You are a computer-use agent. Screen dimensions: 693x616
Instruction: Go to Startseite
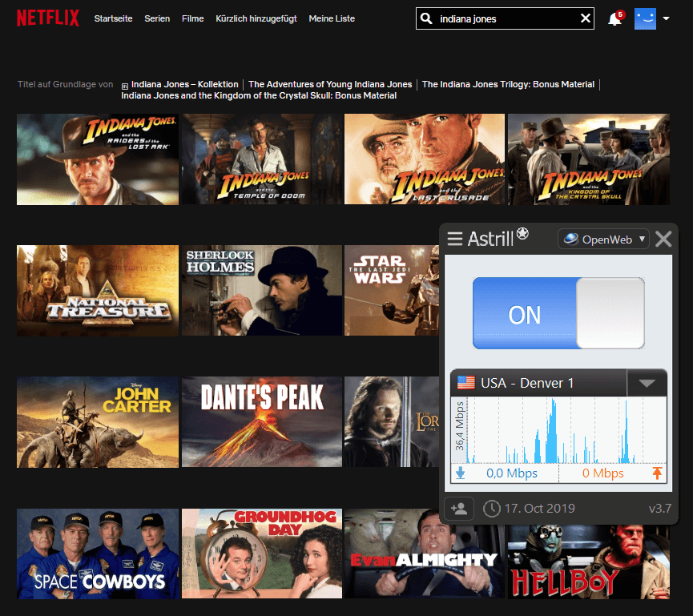(113, 18)
